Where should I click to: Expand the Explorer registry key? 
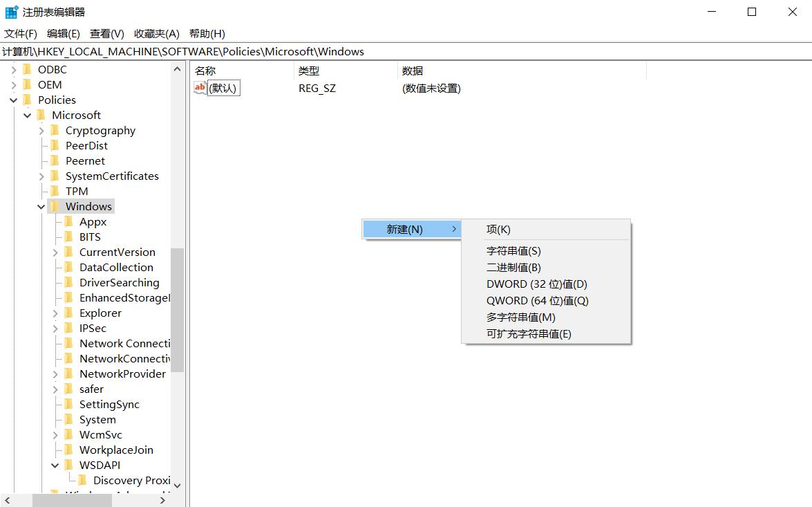[x=55, y=313]
